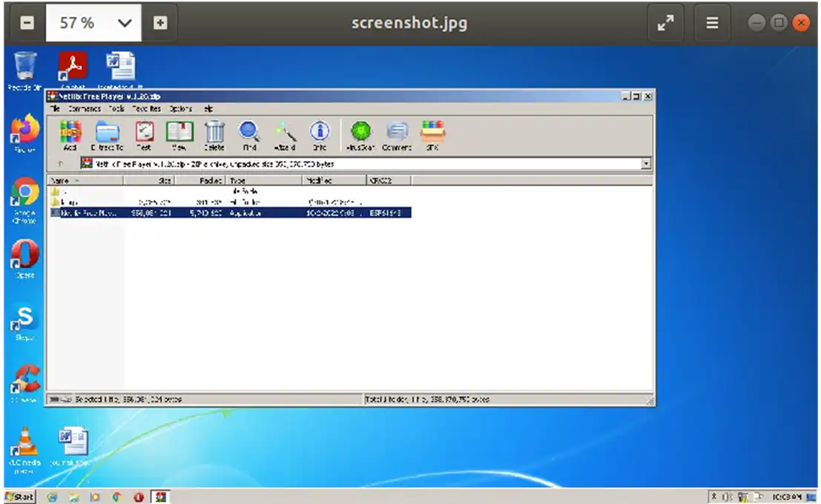
Task: Open the View toolbar icon
Action: point(179,136)
